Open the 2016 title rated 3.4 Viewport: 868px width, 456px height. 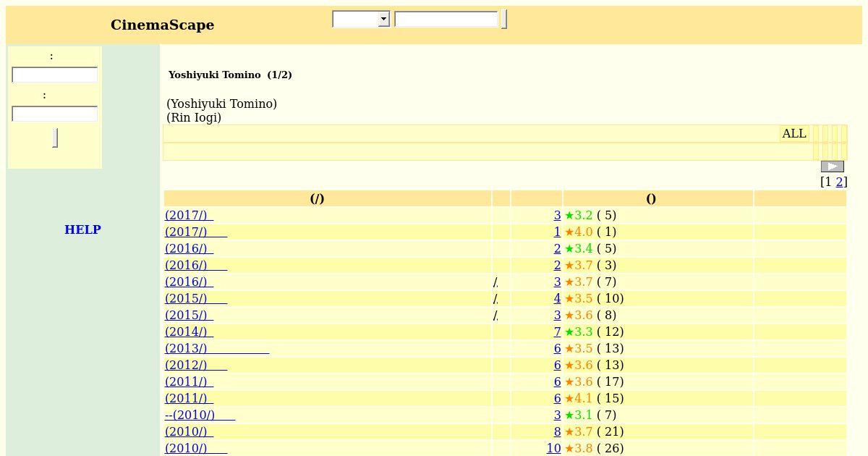point(189,248)
